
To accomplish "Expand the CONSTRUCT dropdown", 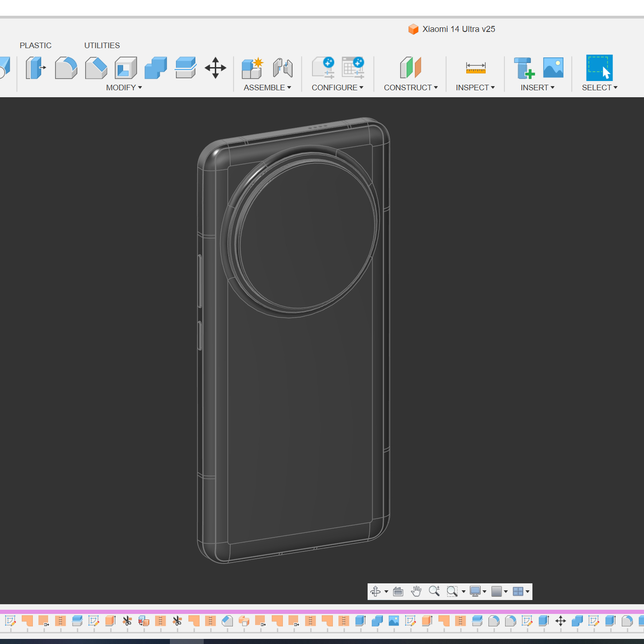I will point(410,88).
